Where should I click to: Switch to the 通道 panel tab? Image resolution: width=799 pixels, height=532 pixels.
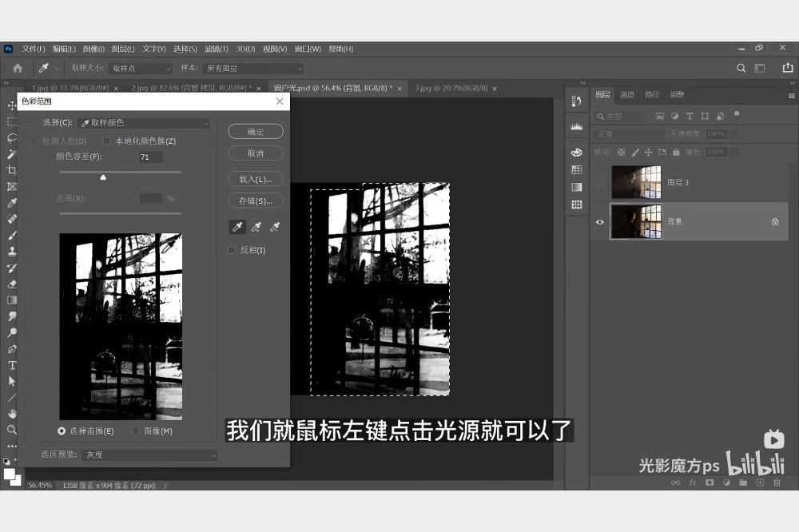click(x=626, y=94)
